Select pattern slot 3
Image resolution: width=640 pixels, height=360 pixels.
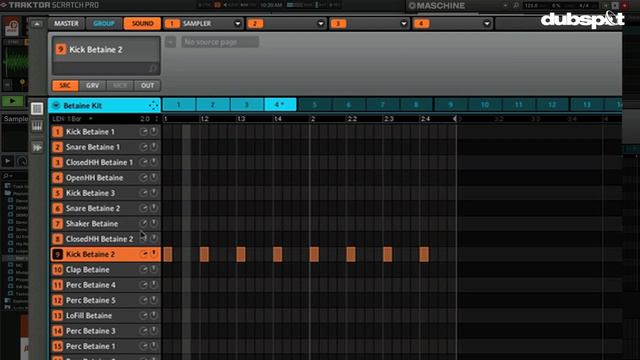247,105
